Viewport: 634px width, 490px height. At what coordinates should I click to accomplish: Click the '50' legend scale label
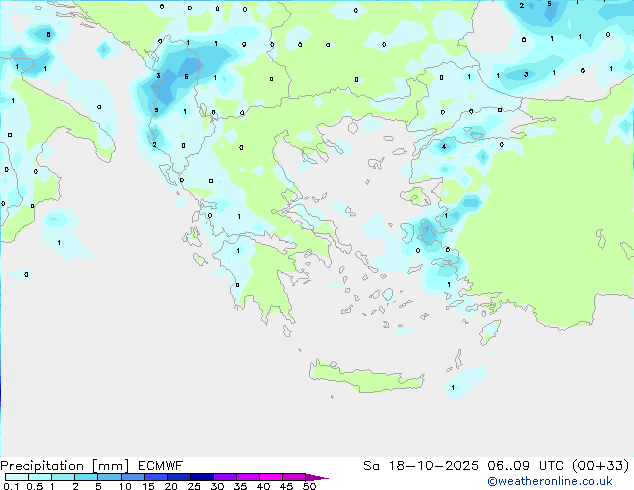click(x=309, y=486)
